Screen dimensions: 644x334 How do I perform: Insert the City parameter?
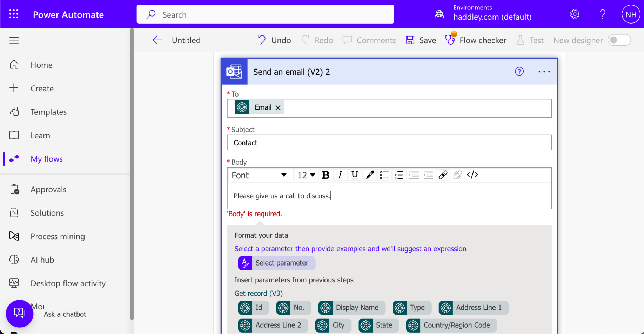(333, 325)
